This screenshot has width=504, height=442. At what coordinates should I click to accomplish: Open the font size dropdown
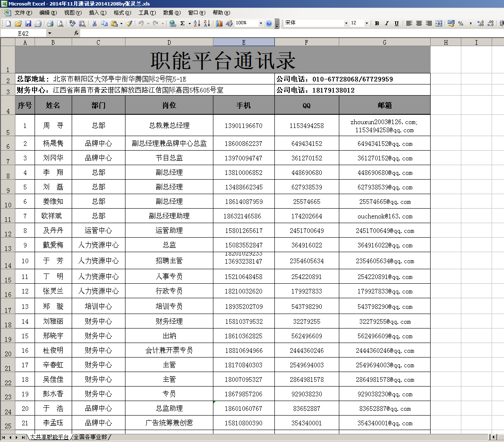[367, 23]
